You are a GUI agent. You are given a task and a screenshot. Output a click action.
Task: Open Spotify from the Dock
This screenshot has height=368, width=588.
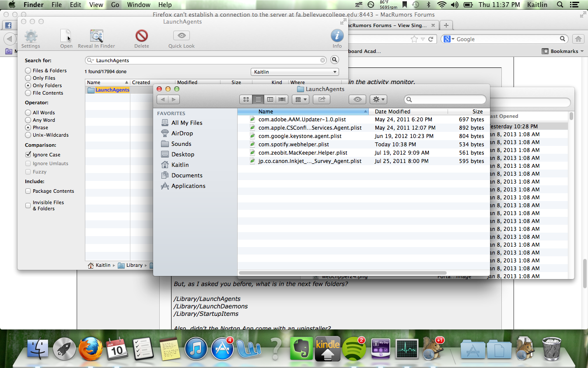[x=355, y=349]
